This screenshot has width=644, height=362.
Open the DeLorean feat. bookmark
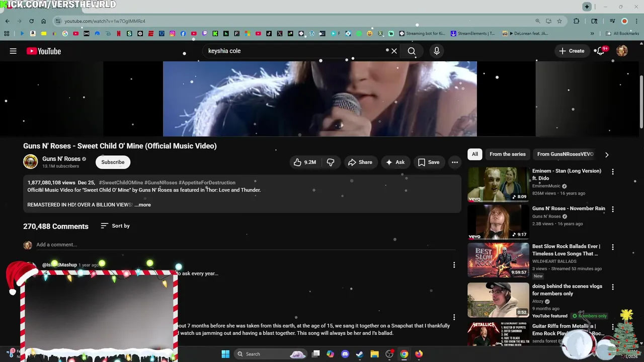coord(525,34)
